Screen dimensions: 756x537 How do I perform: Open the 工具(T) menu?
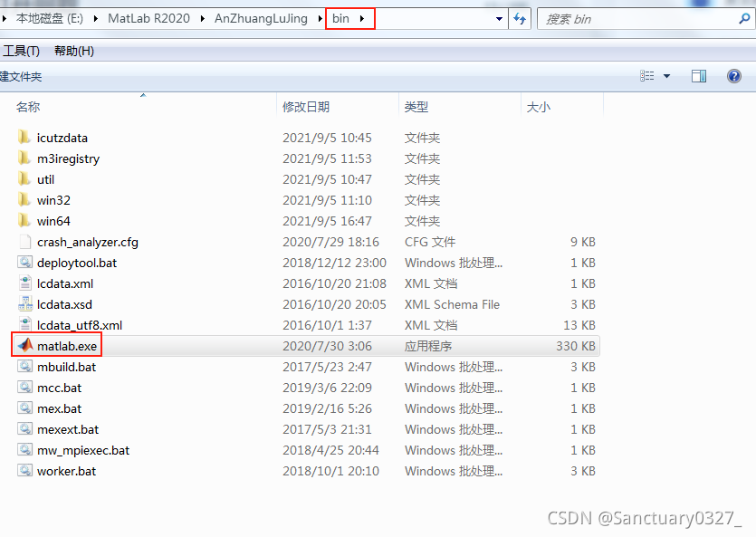click(21, 51)
